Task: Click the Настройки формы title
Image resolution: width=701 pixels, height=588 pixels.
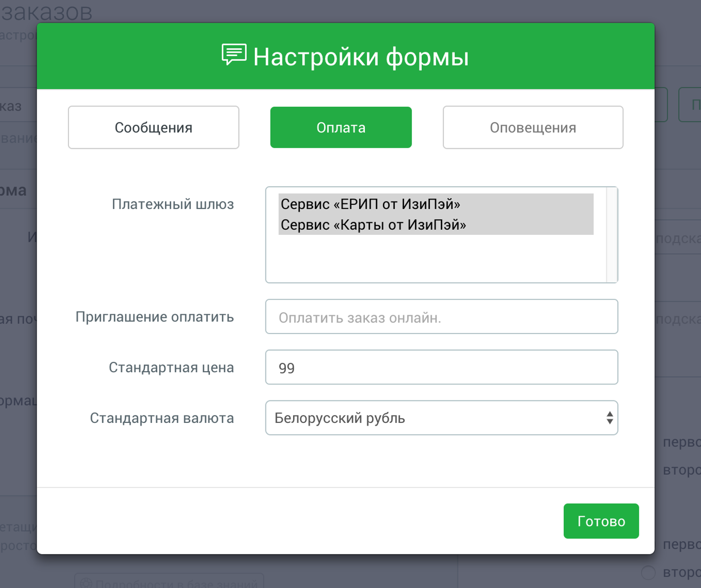Action: [x=361, y=57]
